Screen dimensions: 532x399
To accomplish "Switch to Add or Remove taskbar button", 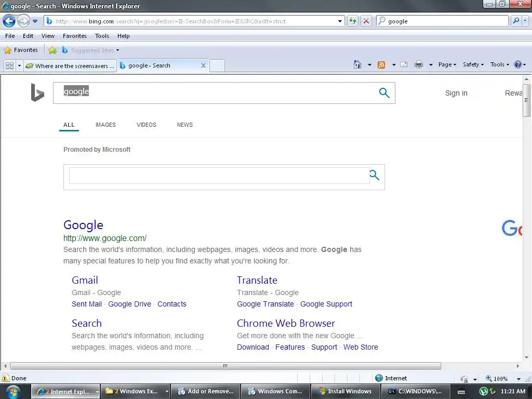I will click(206, 391).
